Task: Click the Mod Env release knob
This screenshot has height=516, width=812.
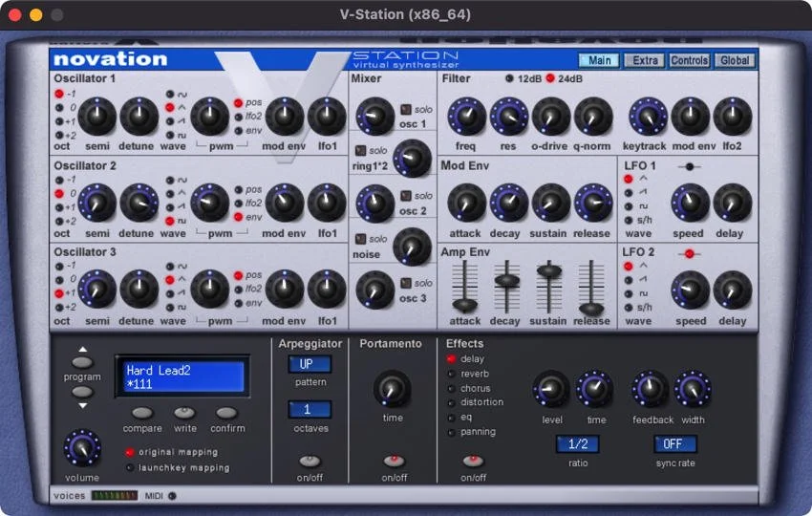Action: pyautogui.click(x=593, y=204)
